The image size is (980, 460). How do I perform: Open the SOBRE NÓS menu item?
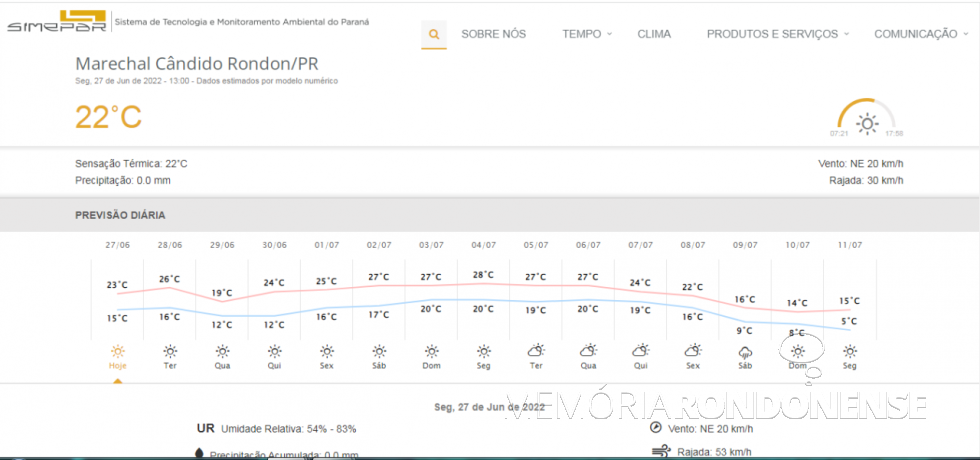(493, 34)
